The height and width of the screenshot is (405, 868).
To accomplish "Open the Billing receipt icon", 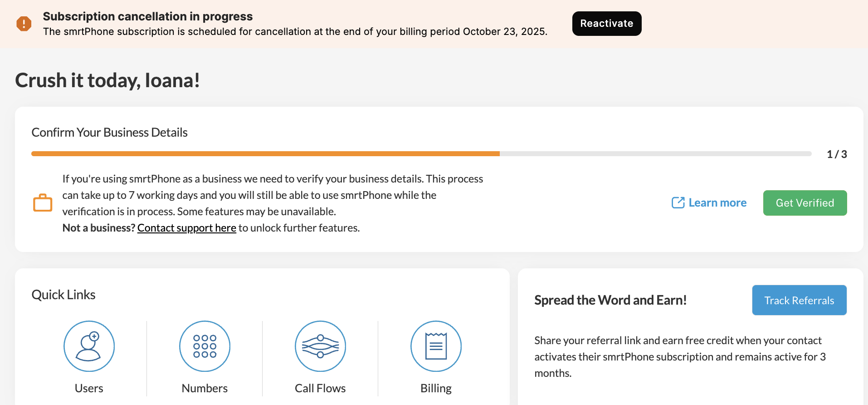I will pos(436,346).
